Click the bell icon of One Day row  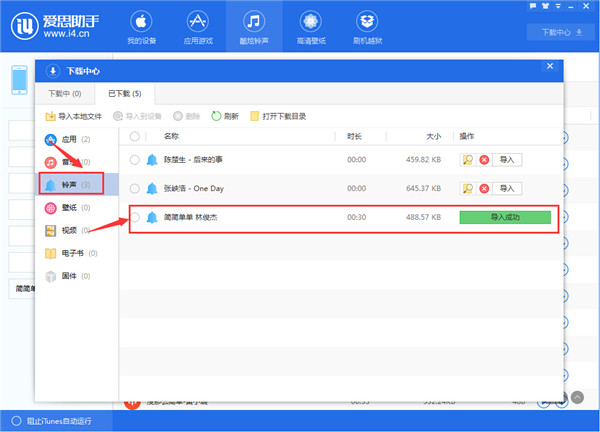(x=152, y=188)
